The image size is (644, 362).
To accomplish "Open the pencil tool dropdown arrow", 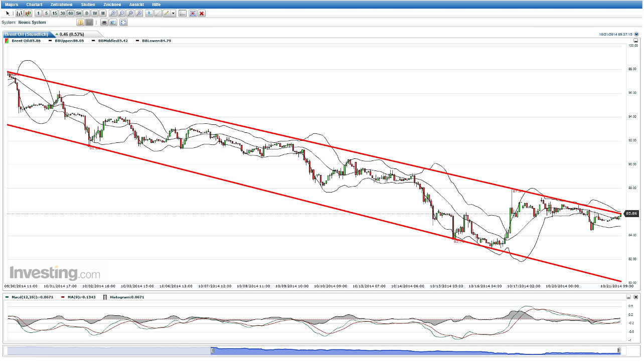I will pyautogui.click(x=173, y=13).
